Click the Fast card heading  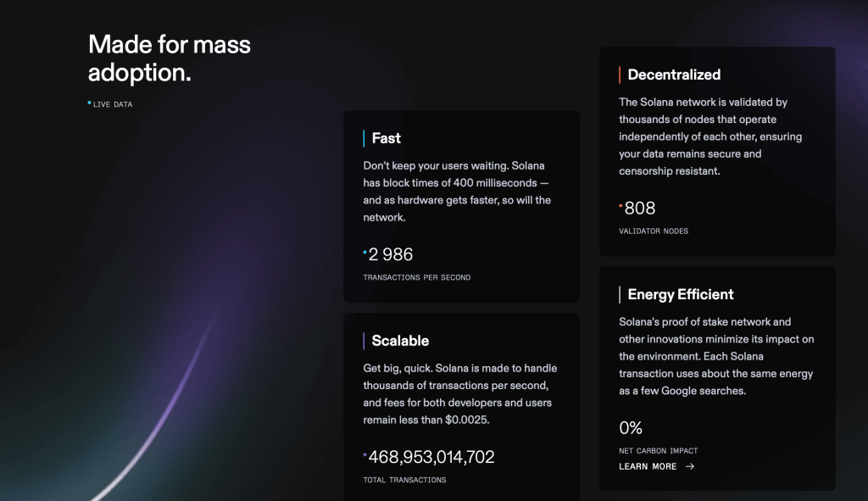(x=386, y=138)
